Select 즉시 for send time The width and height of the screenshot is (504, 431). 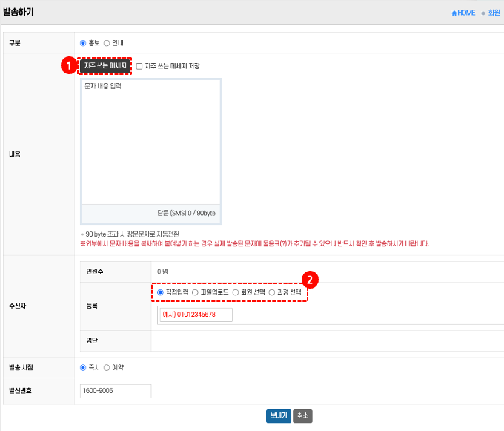point(83,367)
